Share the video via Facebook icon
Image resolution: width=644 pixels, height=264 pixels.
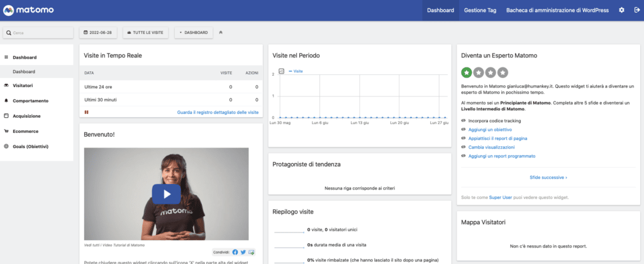point(235,252)
